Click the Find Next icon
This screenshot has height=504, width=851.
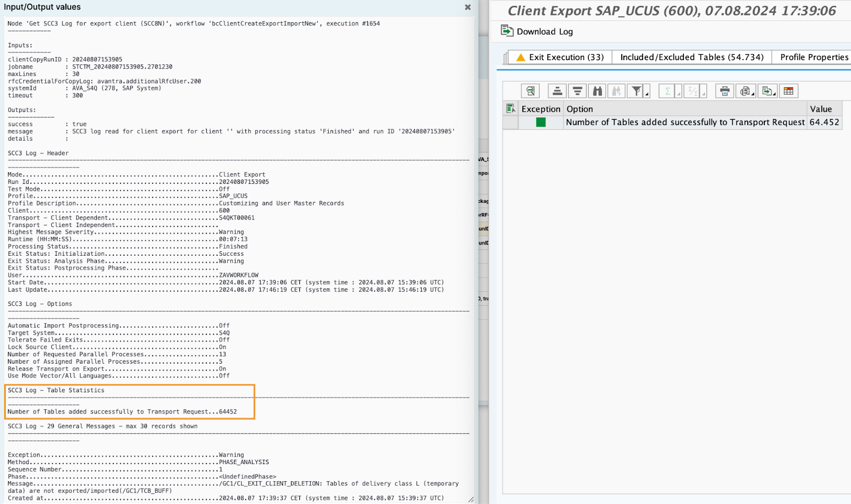(x=616, y=90)
